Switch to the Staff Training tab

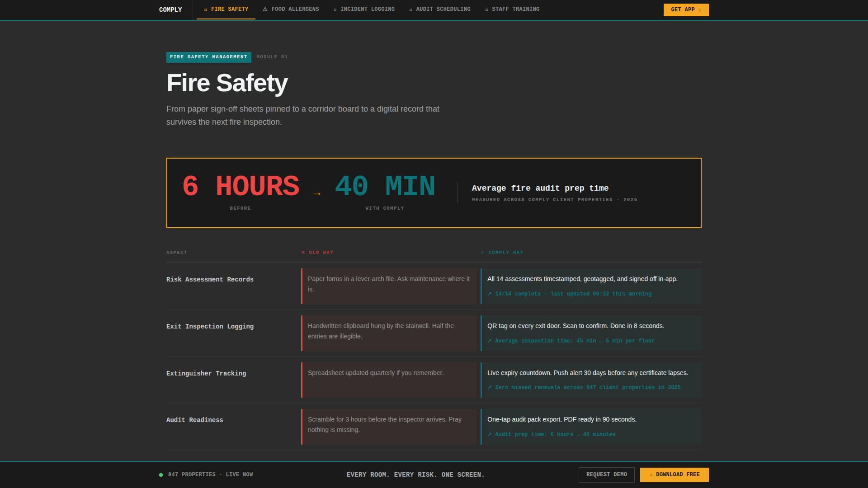coord(512,9)
